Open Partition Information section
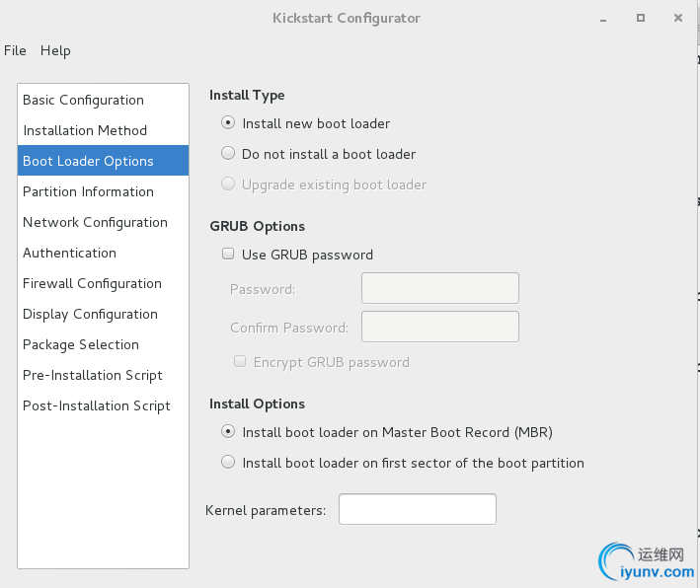The image size is (700, 588). [x=88, y=191]
